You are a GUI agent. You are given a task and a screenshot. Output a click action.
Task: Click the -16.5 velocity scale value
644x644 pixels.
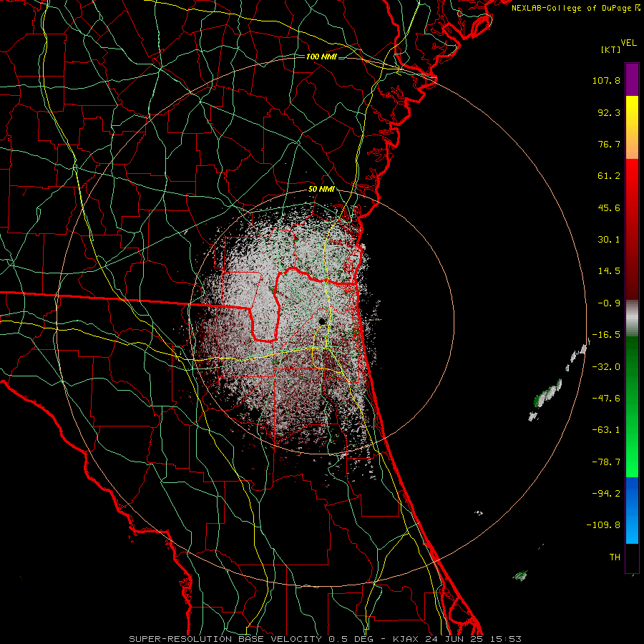point(606,335)
